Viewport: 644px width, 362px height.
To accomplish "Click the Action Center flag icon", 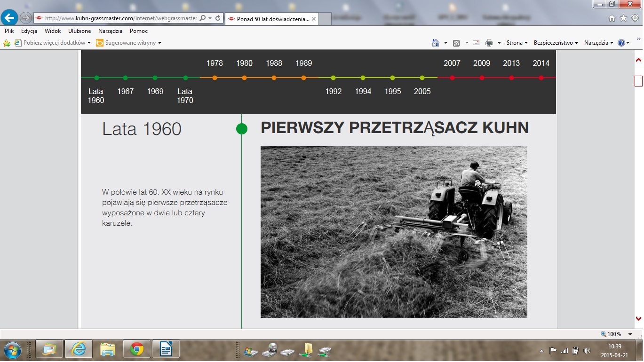I will [553, 351].
